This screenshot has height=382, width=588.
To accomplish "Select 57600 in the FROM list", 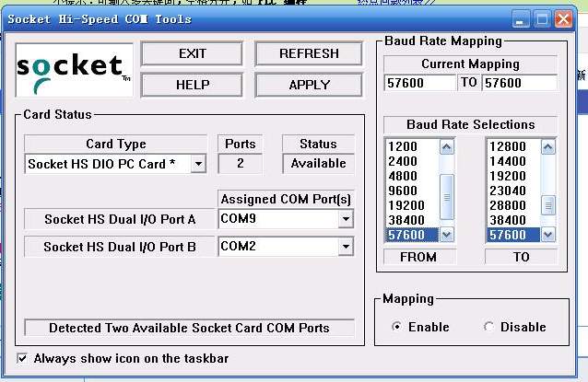I will click(x=412, y=235).
